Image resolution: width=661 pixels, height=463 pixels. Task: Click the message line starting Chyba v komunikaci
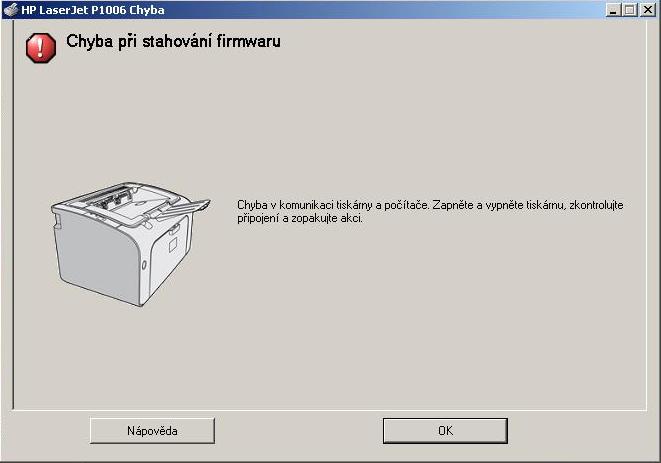click(430, 205)
